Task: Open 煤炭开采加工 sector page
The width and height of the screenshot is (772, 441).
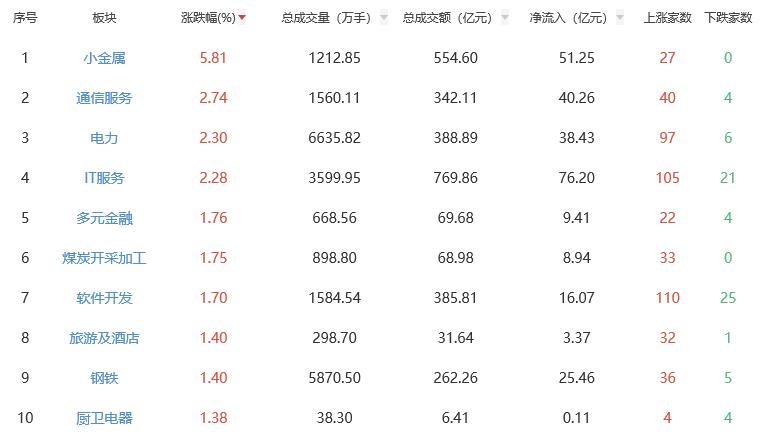Action: pyautogui.click(x=104, y=258)
